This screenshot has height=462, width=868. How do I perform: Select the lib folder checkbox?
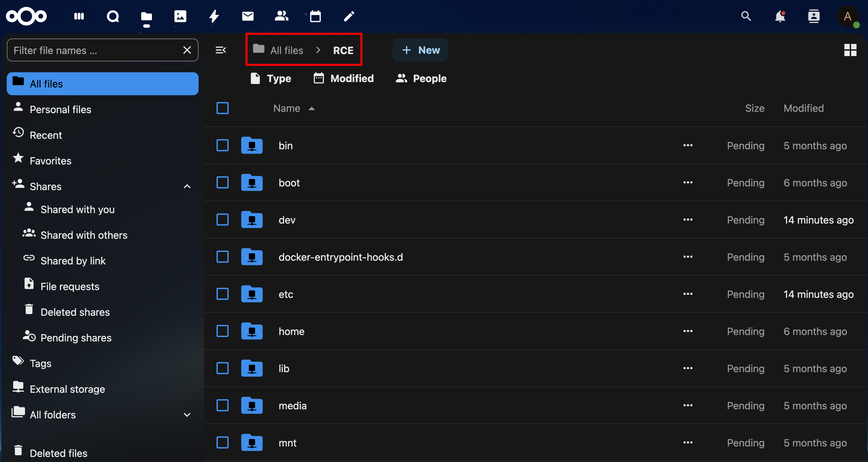(x=223, y=368)
